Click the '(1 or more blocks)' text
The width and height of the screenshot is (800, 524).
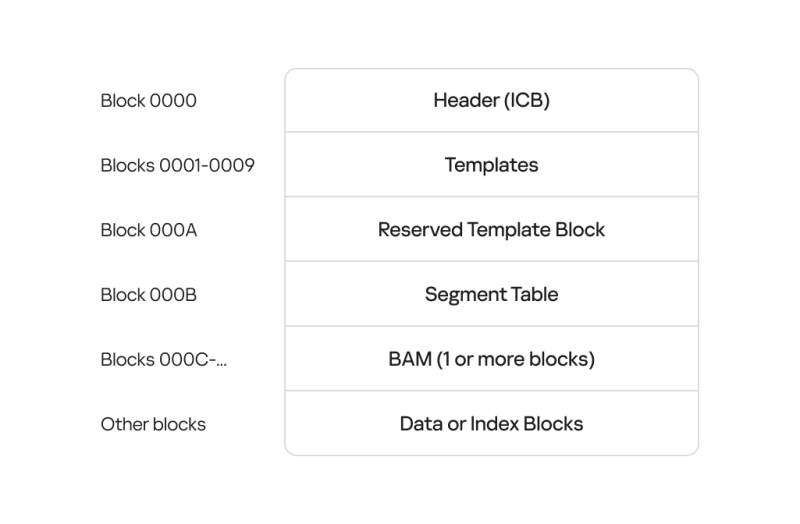coord(516,359)
